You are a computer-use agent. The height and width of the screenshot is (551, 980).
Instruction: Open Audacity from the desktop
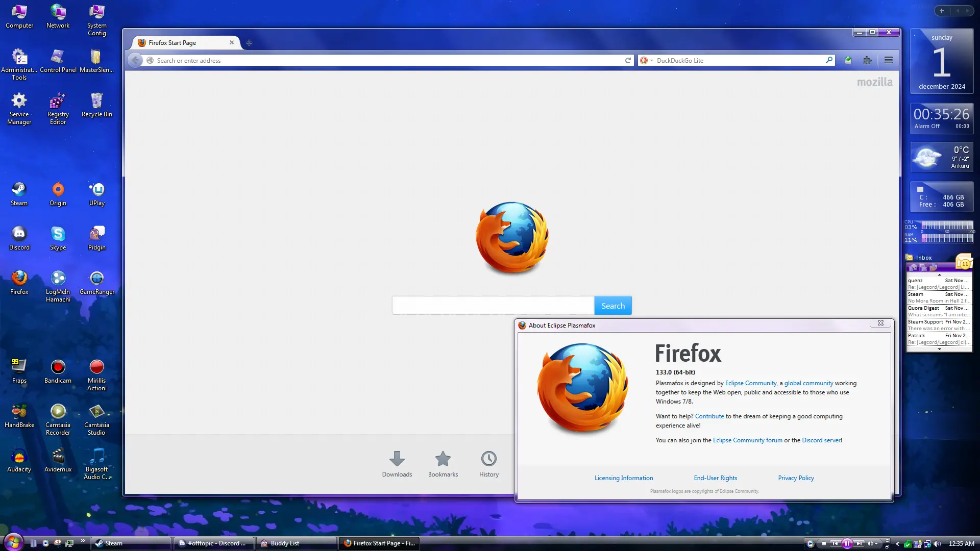point(19,460)
